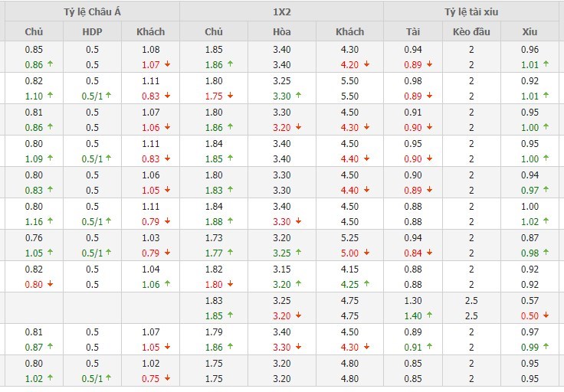This screenshot has height=392, width=564.
Task: Click the Hòa column header
Action: (281, 32)
